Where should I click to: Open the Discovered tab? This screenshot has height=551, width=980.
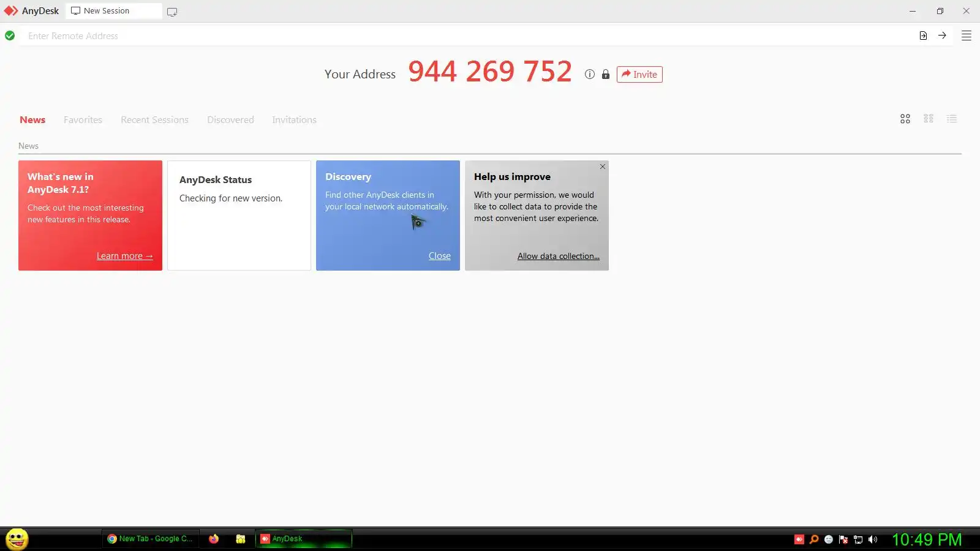pos(230,120)
